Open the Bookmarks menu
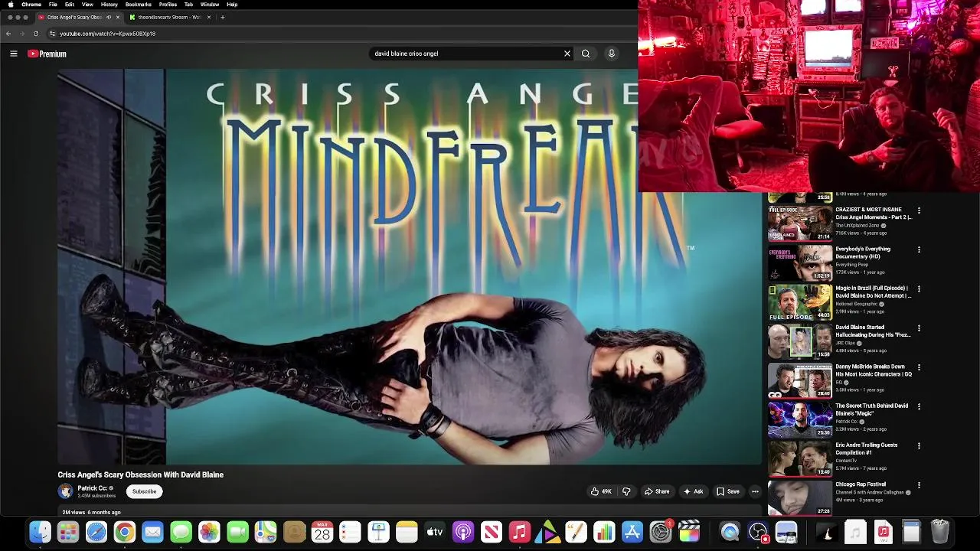Image resolution: width=980 pixels, height=551 pixels. tap(139, 5)
